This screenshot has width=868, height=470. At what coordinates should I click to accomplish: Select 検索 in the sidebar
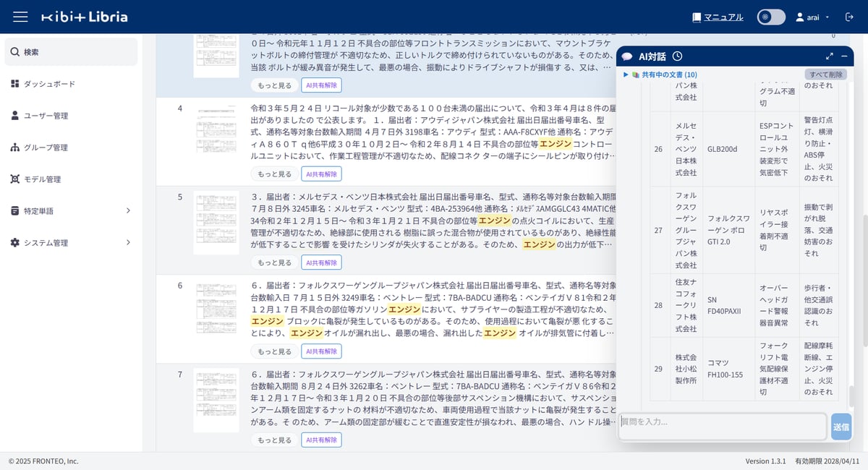(71, 52)
